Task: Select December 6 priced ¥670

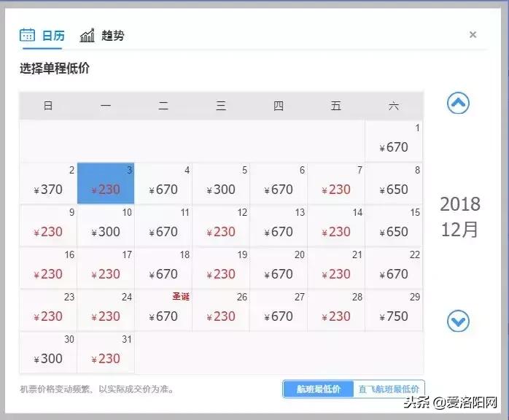Action: pyautogui.click(x=279, y=183)
